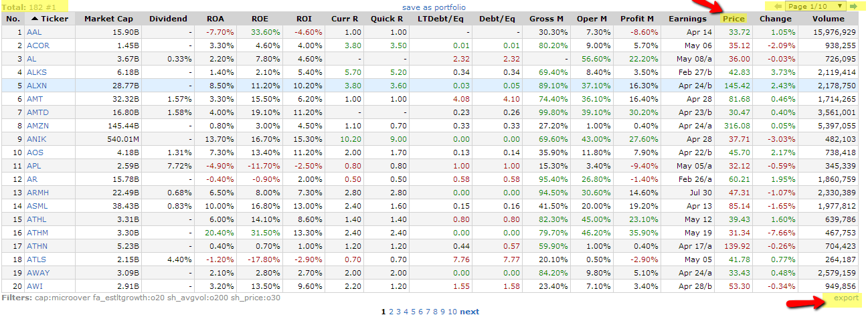Open the AAL ticker link
Viewport: 868px width, 321px height.
[x=33, y=32]
